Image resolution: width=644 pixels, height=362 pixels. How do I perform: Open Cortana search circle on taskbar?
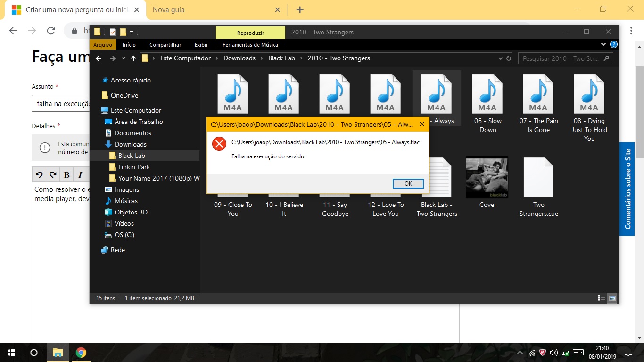coord(33,353)
